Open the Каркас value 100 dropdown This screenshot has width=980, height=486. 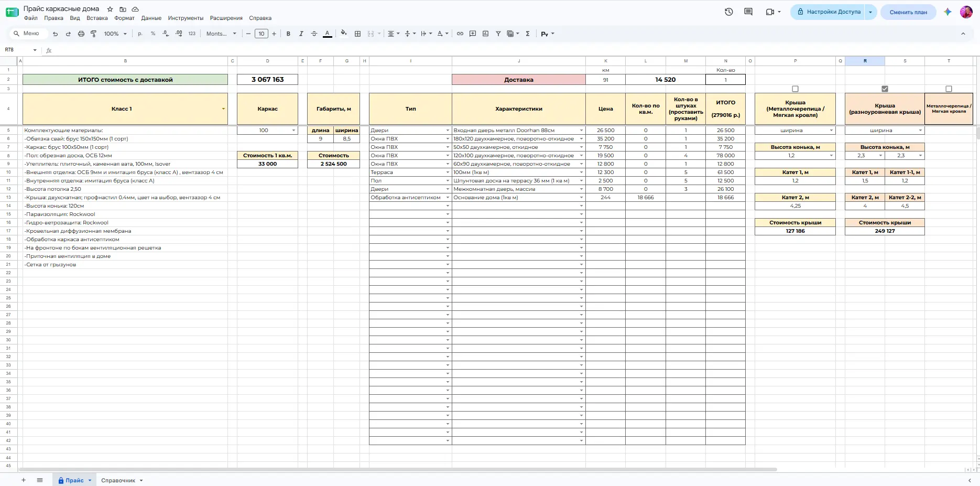point(293,131)
